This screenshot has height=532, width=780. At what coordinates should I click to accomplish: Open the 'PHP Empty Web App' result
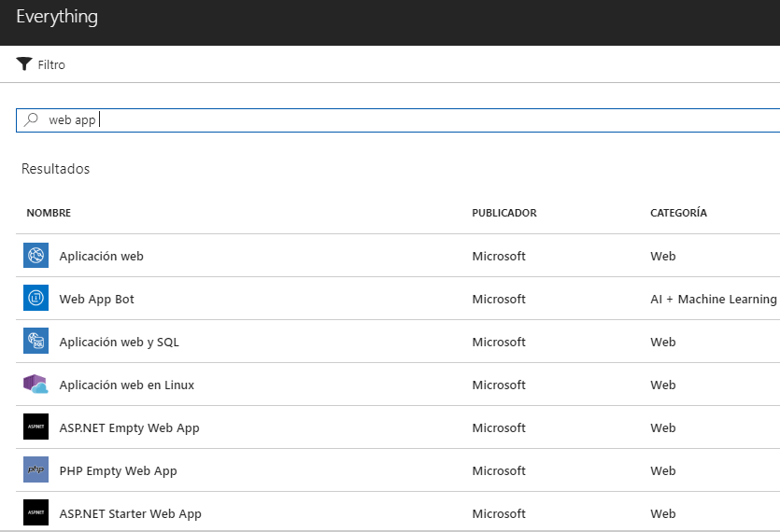pos(398,469)
